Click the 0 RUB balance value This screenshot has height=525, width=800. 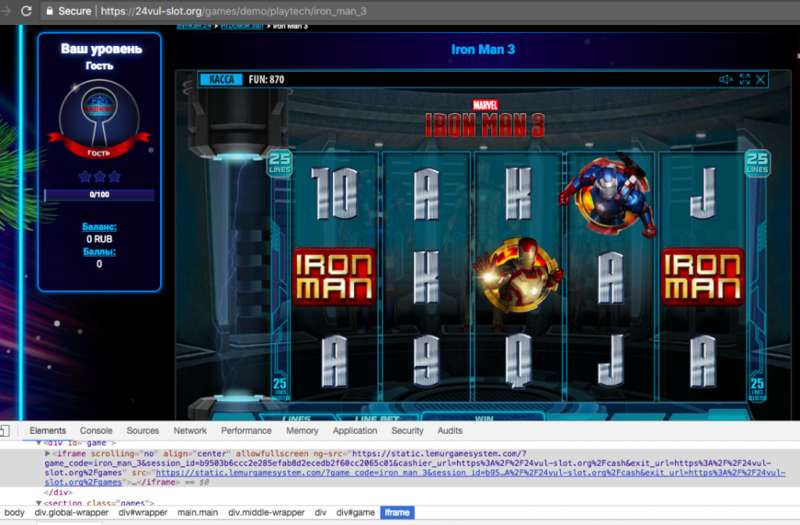coord(99,239)
